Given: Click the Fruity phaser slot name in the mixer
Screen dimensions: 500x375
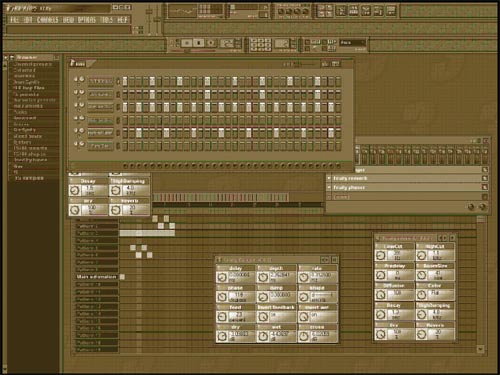Looking at the screenshot, I should pos(349,188).
